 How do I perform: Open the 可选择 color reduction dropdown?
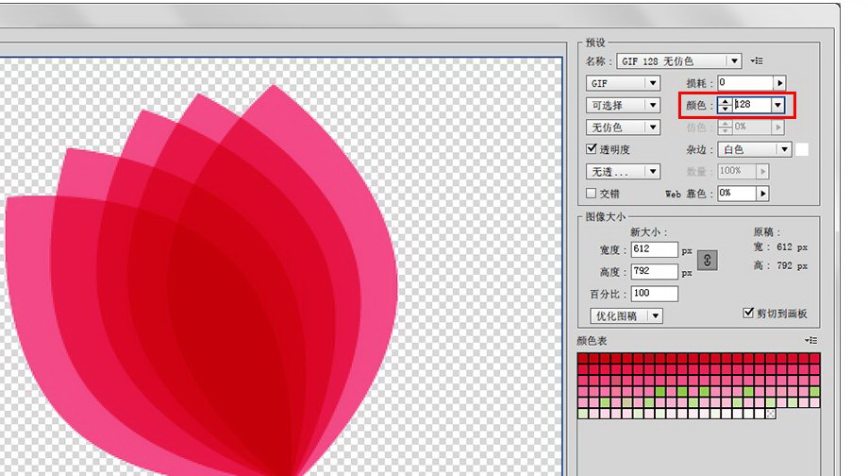[623, 105]
